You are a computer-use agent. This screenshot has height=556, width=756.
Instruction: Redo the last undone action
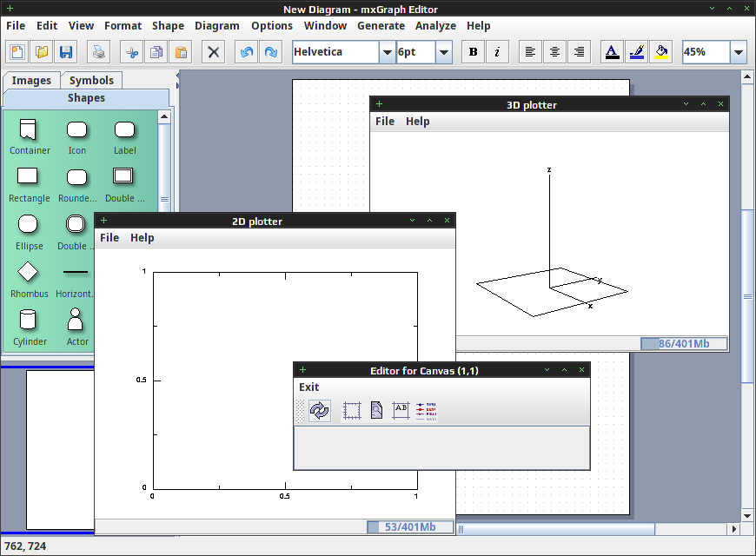click(271, 52)
